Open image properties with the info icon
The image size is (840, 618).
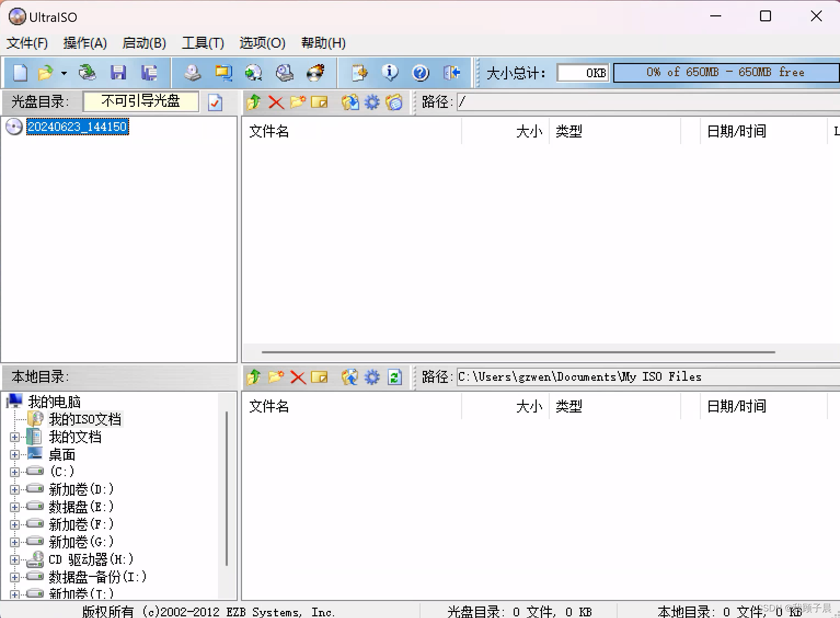point(390,72)
